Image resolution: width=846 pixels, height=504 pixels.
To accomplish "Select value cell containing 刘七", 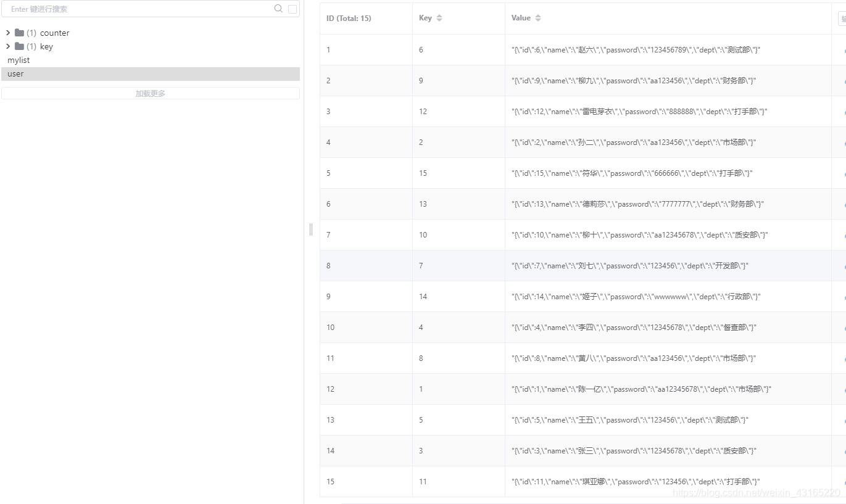I will coord(668,266).
